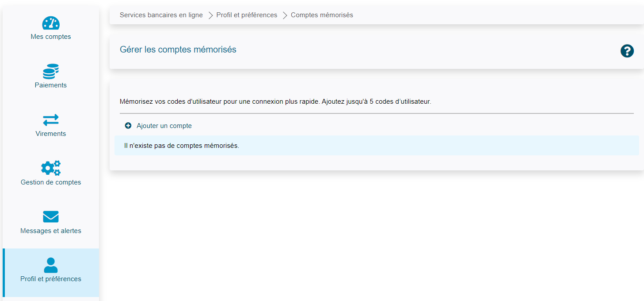Select the Comptes mémorisés breadcrumb item

tap(322, 15)
